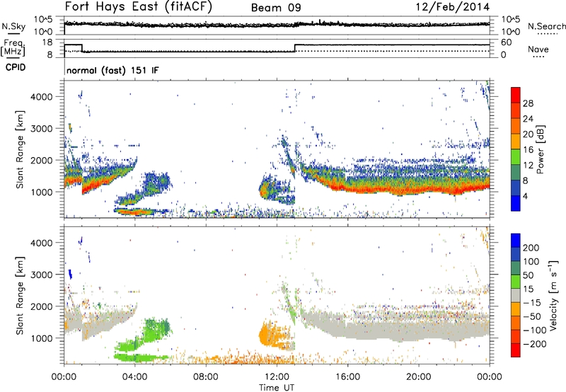Screen dimensions: 566x392
Task: Select the "Velocity [m s-1]" colorbar title
Action: (x=553, y=295)
